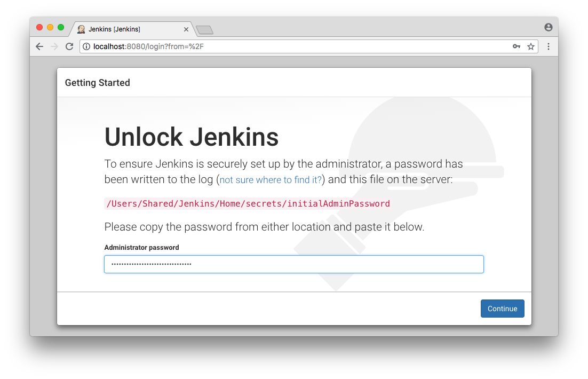Click the Unlock Jenkins heading

tap(192, 137)
